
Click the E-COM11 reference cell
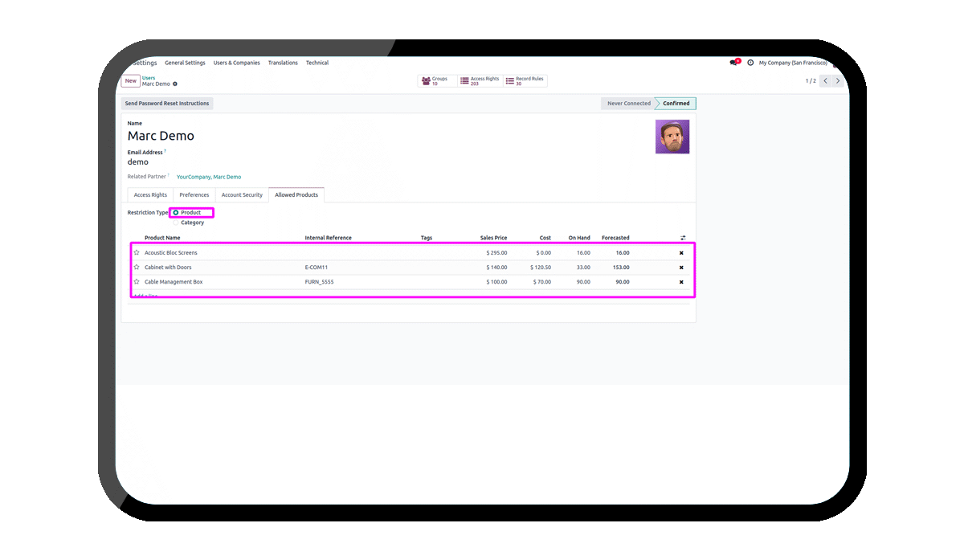[x=317, y=268]
